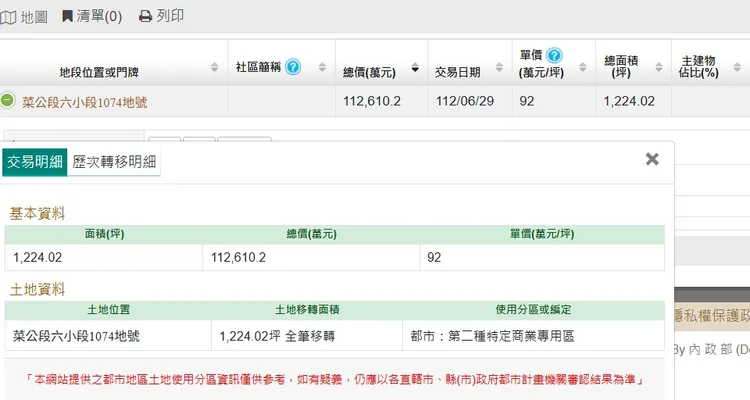Select the 交易明細 tab

click(34, 162)
